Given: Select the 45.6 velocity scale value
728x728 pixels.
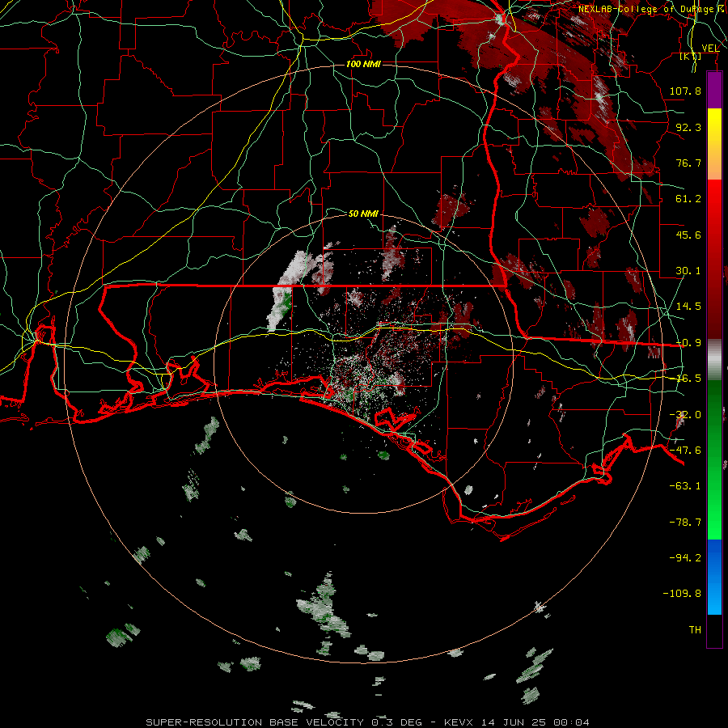Looking at the screenshot, I should tap(688, 235).
